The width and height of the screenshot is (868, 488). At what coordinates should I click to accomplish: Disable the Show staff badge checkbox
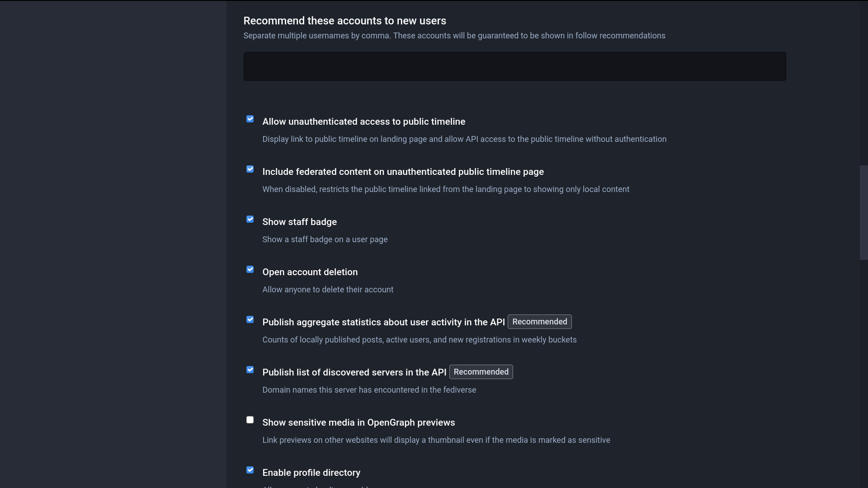coord(250,219)
